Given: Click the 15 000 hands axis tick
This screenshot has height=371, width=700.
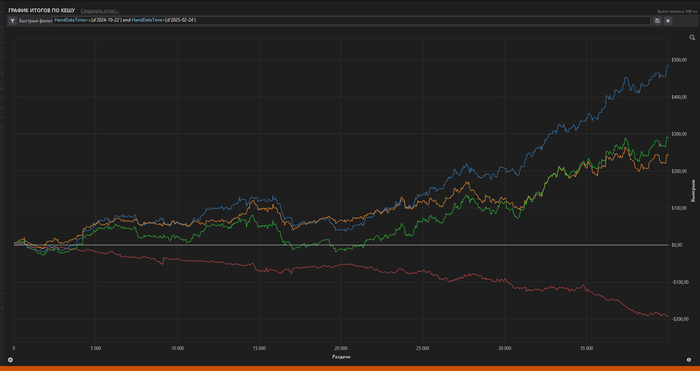Looking at the screenshot, I should click(259, 348).
